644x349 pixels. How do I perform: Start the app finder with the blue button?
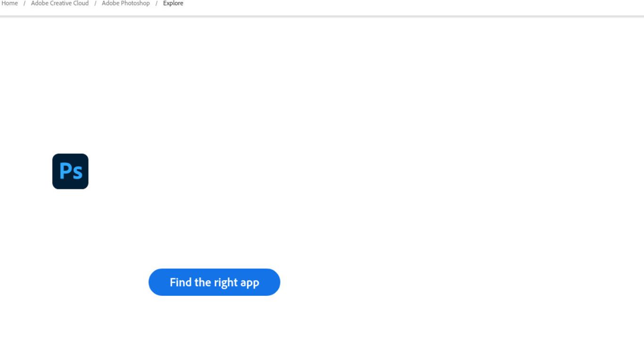click(215, 282)
